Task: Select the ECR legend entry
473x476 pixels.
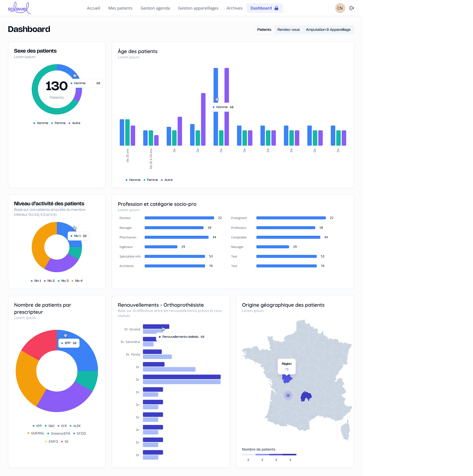Action: coord(62,426)
